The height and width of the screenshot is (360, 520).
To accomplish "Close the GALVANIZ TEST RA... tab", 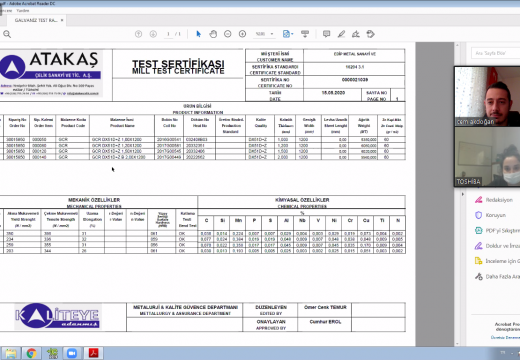I will pos(62,20).
